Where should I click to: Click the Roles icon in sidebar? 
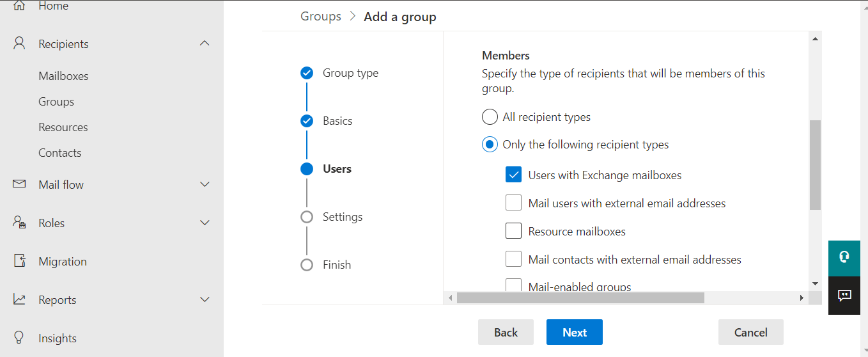tap(19, 223)
